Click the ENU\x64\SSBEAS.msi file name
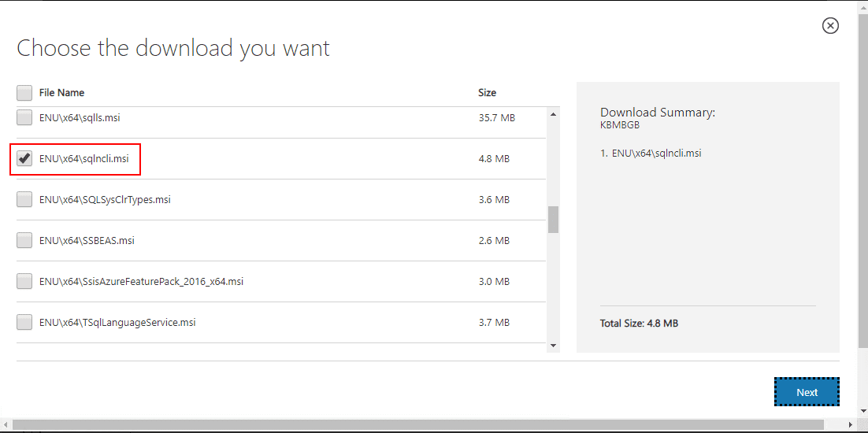 [87, 241]
